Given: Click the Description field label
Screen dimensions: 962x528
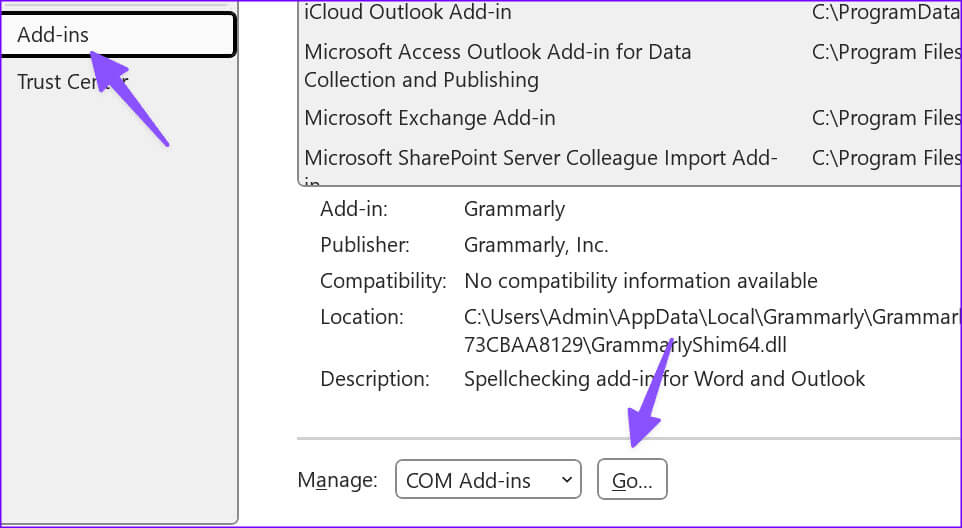Looking at the screenshot, I should click(x=375, y=379).
